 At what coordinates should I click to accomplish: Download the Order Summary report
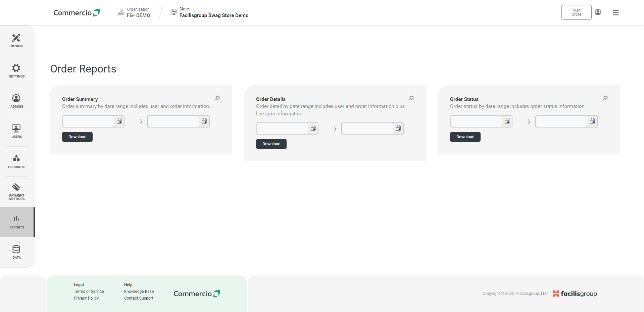point(77,137)
